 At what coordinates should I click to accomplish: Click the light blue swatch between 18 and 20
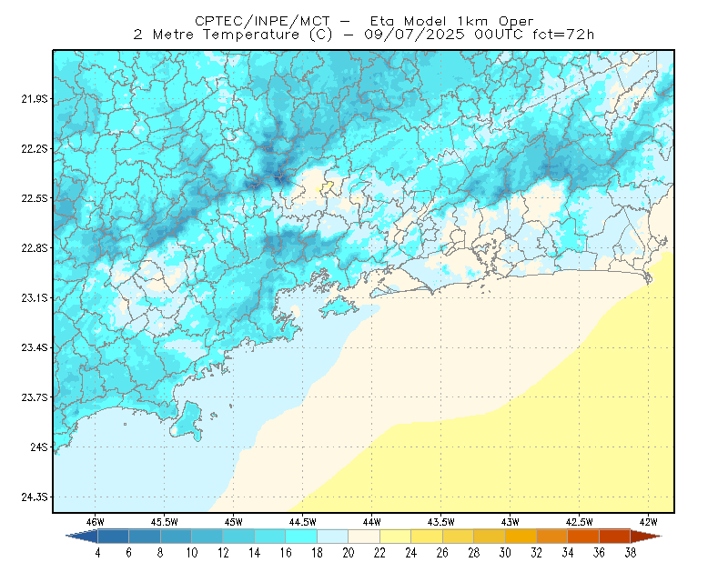click(333, 537)
